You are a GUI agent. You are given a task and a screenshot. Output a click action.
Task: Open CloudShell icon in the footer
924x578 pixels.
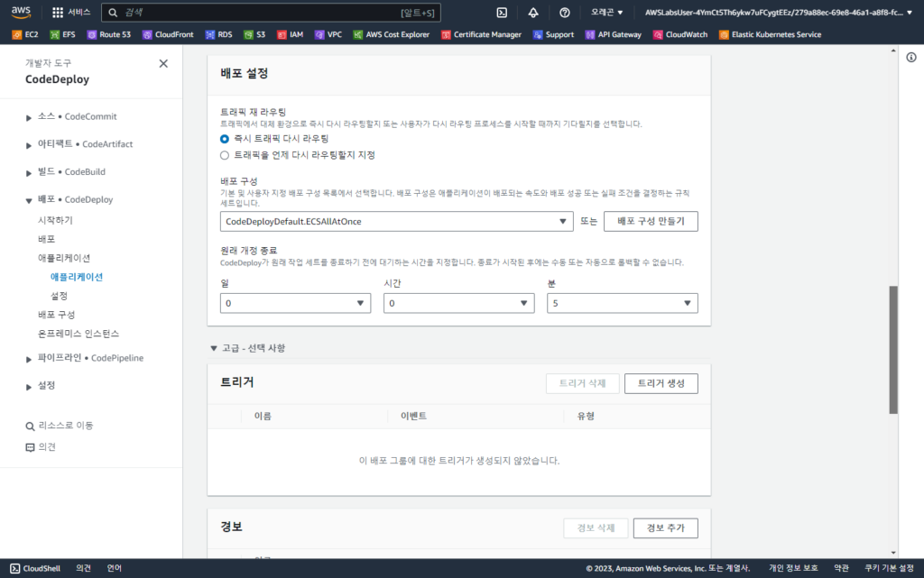coord(14,569)
